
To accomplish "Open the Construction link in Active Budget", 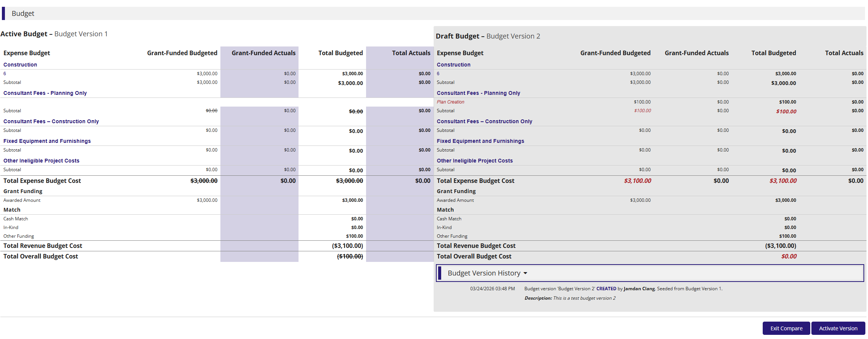I will [20, 65].
